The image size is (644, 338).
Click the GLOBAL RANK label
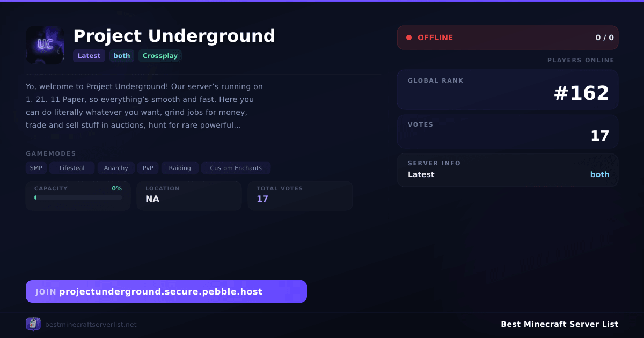(436, 80)
